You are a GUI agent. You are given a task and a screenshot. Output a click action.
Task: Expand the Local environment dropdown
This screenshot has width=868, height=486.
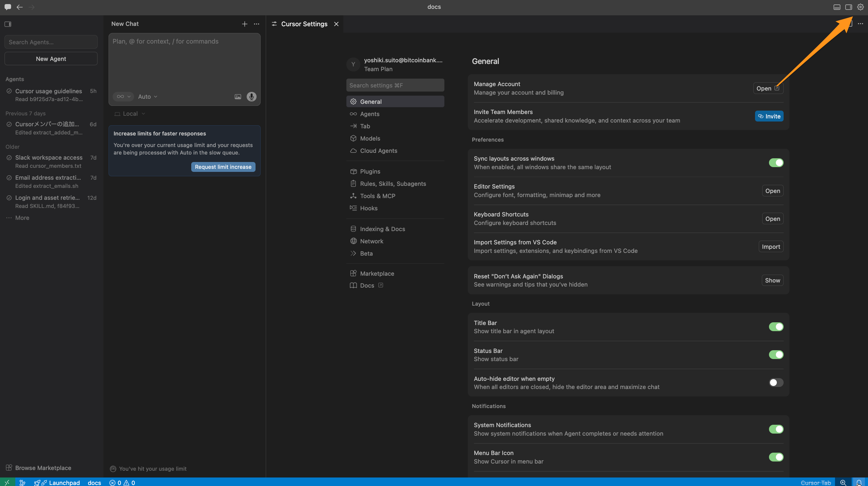(x=130, y=114)
